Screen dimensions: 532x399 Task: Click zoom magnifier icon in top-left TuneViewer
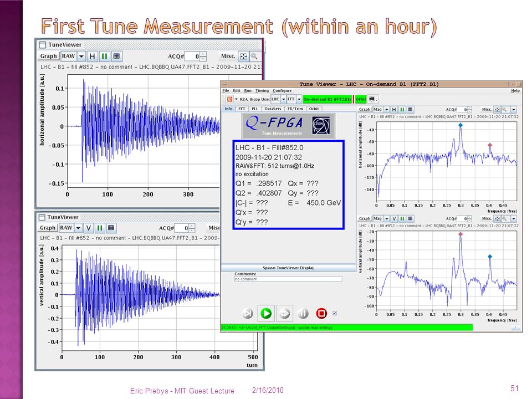[254, 57]
